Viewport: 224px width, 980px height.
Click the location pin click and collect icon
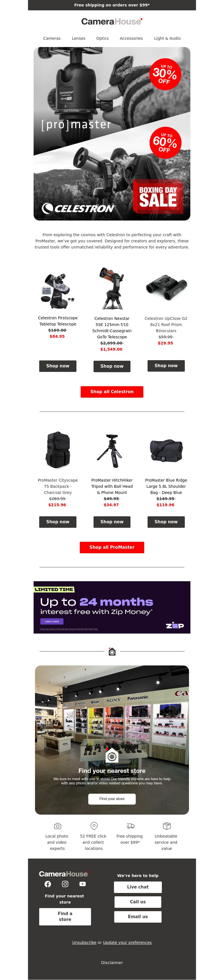(94, 826)
